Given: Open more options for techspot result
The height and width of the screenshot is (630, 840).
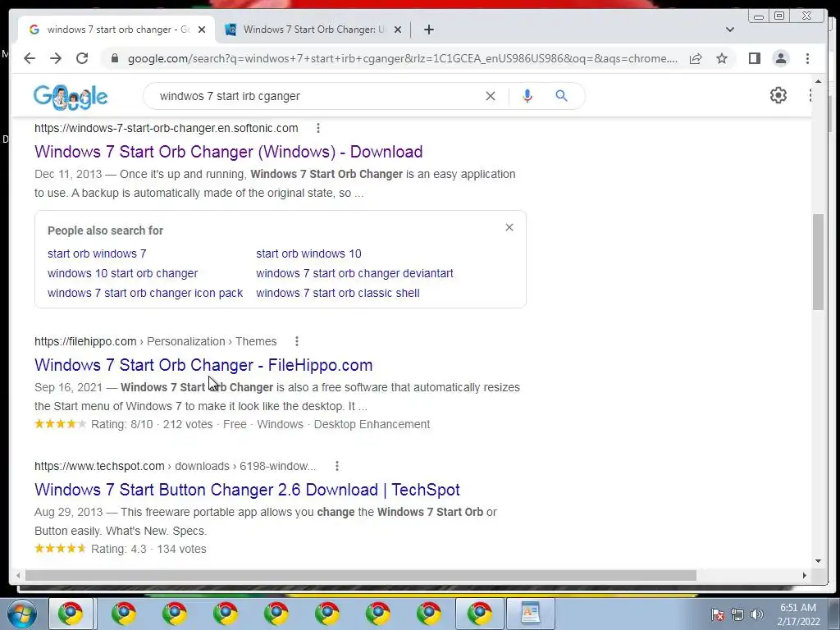Looking at the screenshot, I should point(337,466).
